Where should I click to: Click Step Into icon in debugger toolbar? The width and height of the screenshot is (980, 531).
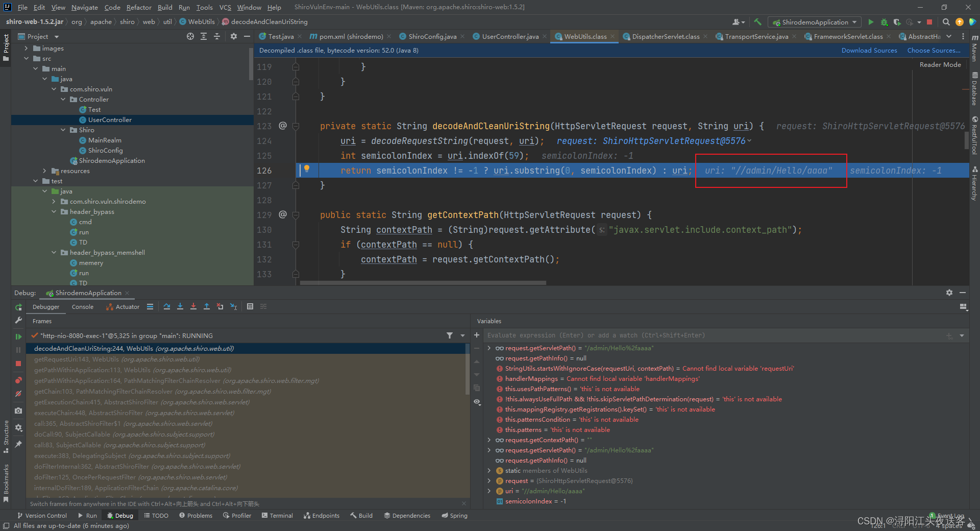[180, 306]
